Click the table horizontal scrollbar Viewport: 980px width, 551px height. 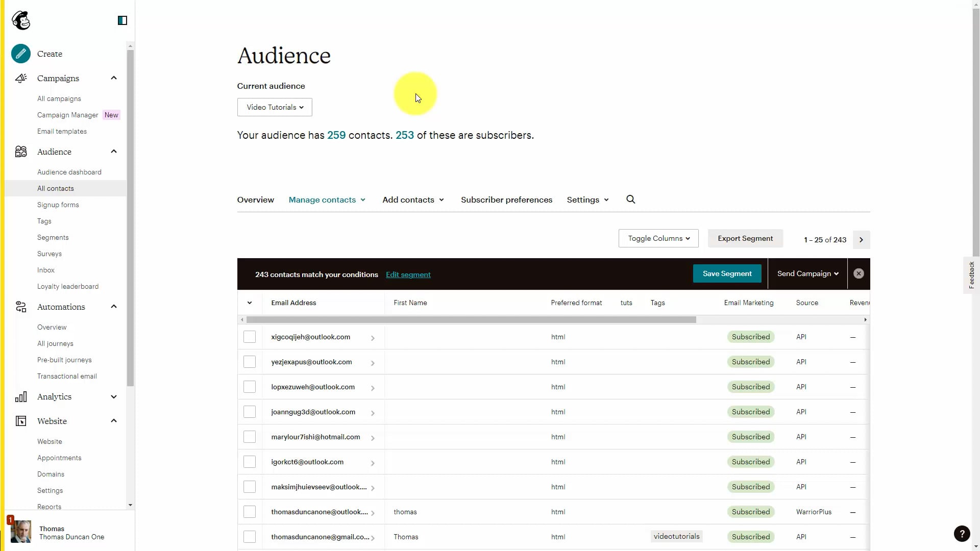471,319
